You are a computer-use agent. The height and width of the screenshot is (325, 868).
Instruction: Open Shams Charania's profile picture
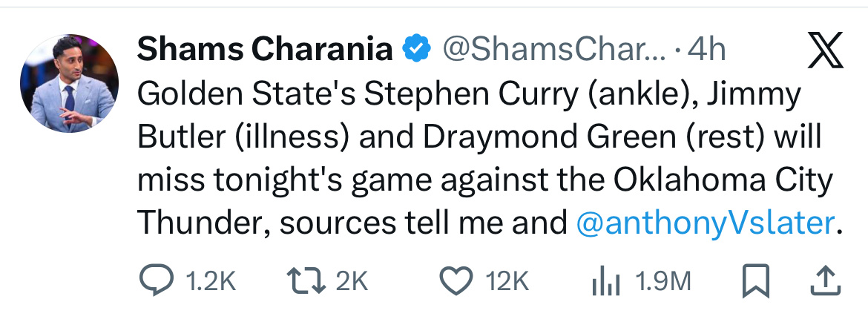(69, 83)
